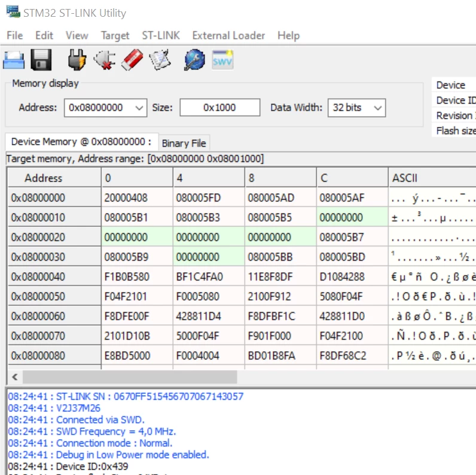Click the horizontal scrollbar left arrow

(14, 377)
